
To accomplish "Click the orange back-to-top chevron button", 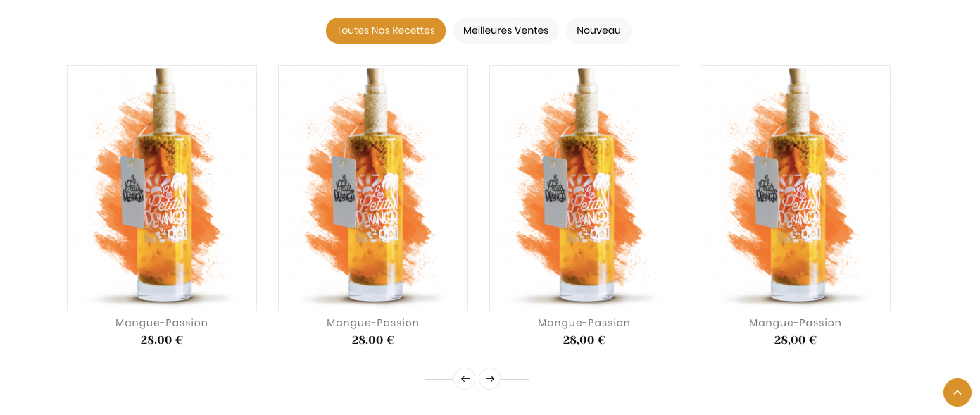I will 957,392.
